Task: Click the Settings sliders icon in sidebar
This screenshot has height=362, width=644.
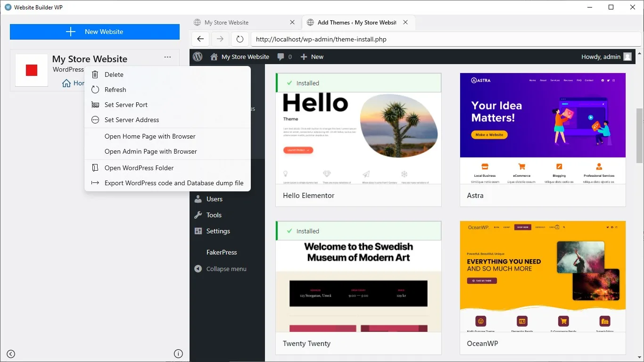Action: pyautogui.click(x=198, y=231)
